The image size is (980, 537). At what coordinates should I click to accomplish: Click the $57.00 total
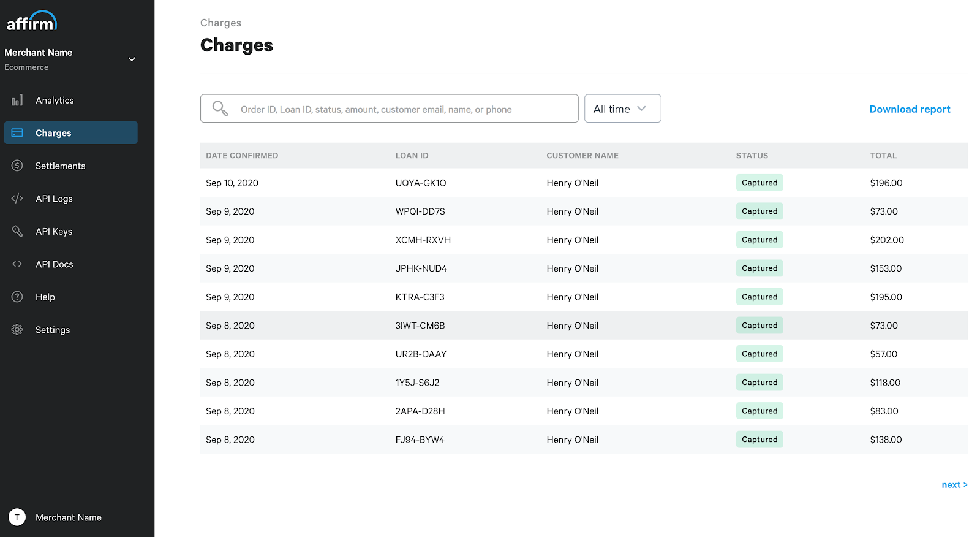[884, 354]
